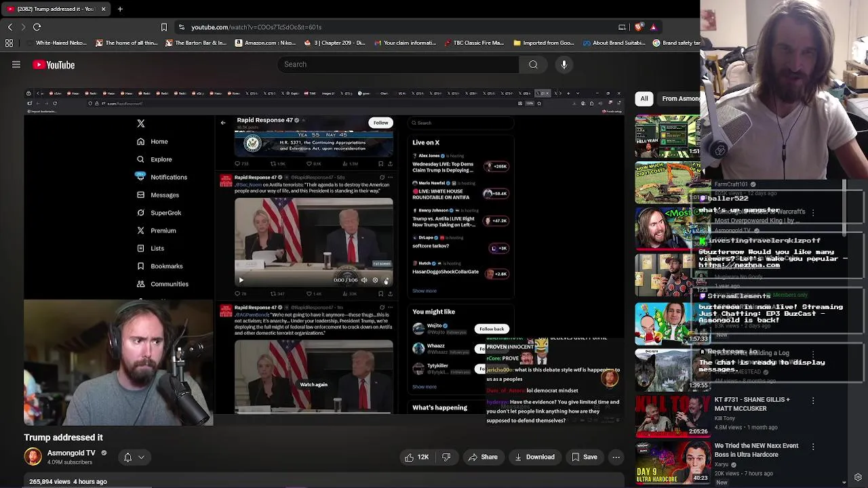This screenshot has height=488, width=868.
Task: Open Communities in the X sidebar
Action: 163,284
